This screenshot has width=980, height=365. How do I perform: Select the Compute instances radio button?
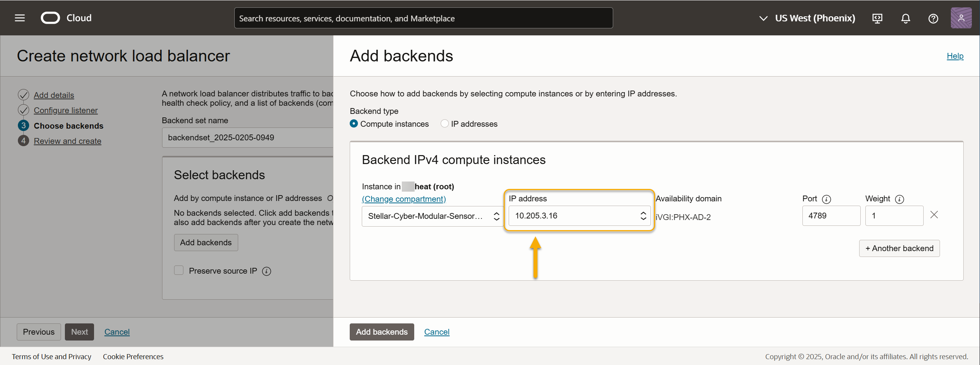coord(354,124)
